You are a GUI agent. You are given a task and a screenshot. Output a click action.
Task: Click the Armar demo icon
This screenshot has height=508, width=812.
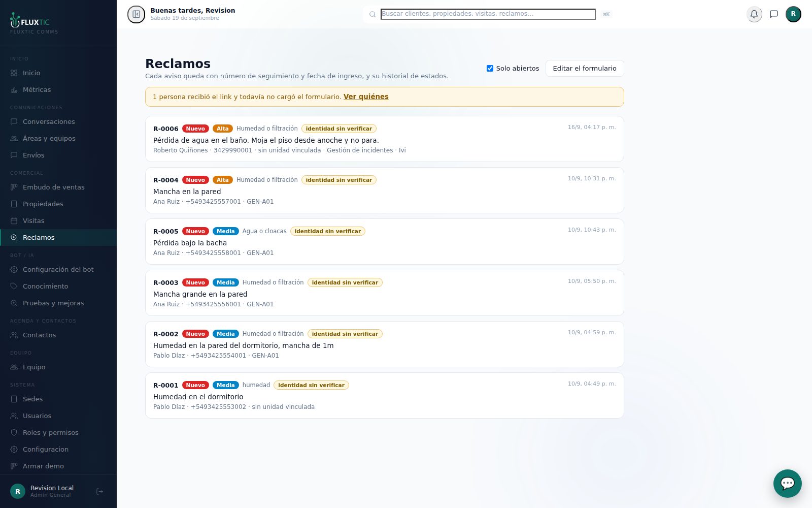pyautogui.click(x=14, y=466)
